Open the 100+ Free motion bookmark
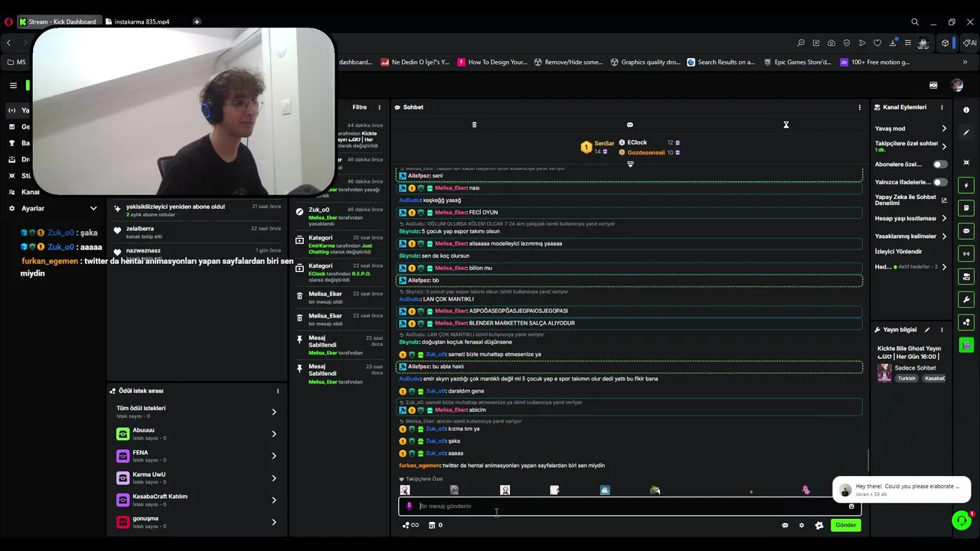The width and height of the screenshot is (980, 551). 875,62
